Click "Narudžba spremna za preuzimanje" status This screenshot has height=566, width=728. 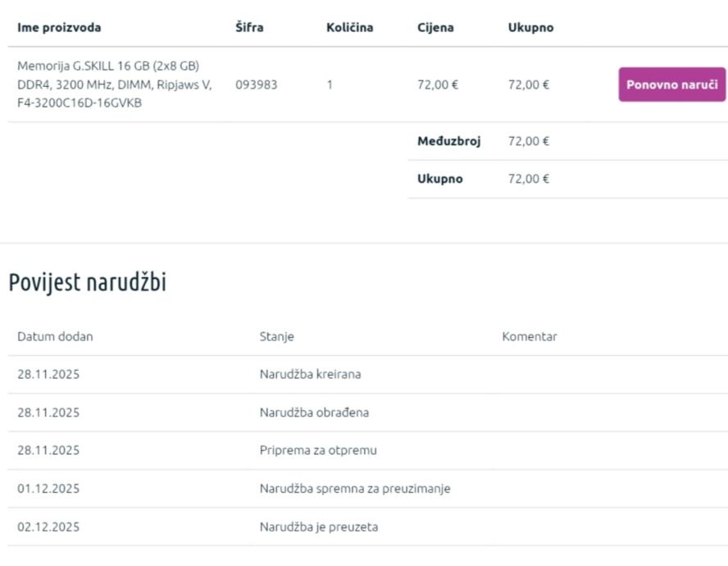355,489
